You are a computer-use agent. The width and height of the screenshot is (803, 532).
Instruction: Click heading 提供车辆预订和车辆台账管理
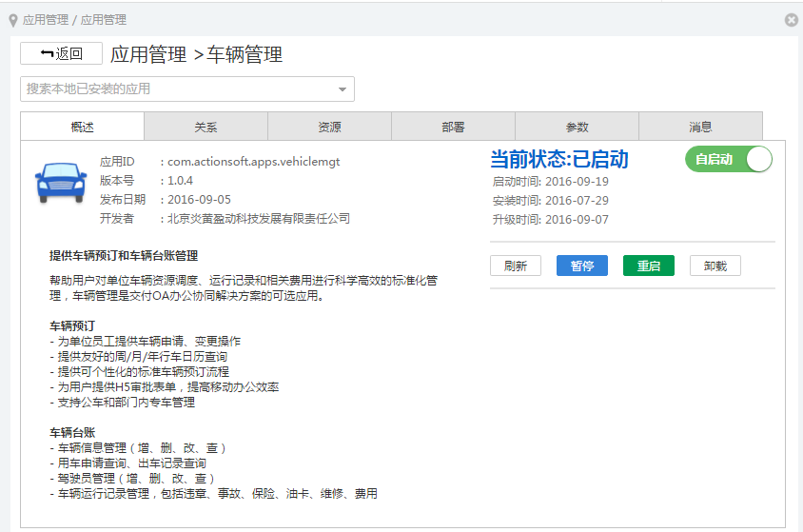click(124, 255)
